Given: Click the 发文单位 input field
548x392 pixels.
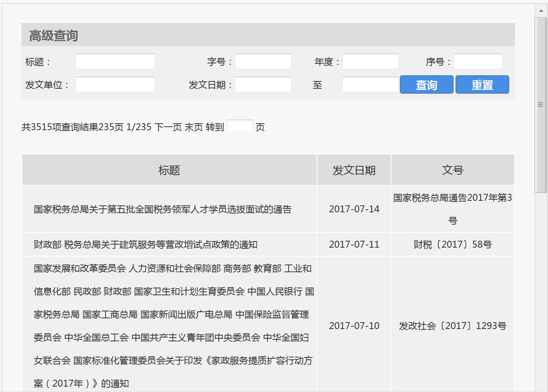Looking at the screenshot, I should 115,84.
